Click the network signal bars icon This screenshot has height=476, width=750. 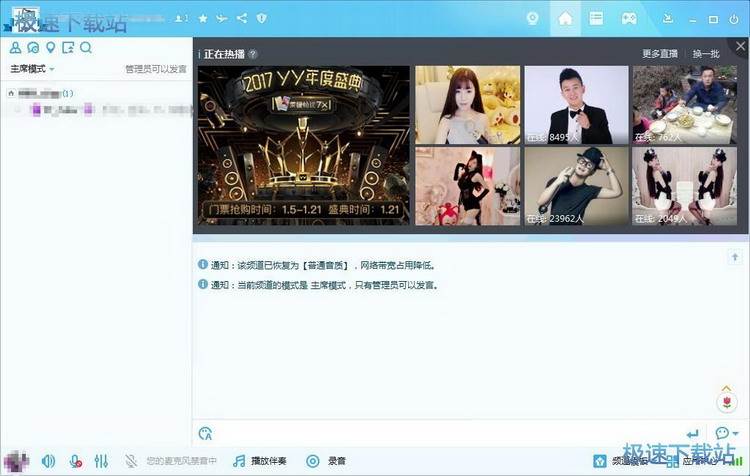pos(736,461)
